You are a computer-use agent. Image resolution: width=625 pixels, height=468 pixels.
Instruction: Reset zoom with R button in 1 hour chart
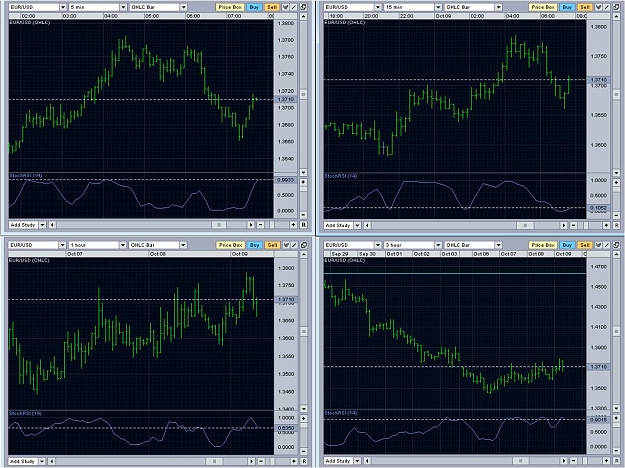click(303, 461)
